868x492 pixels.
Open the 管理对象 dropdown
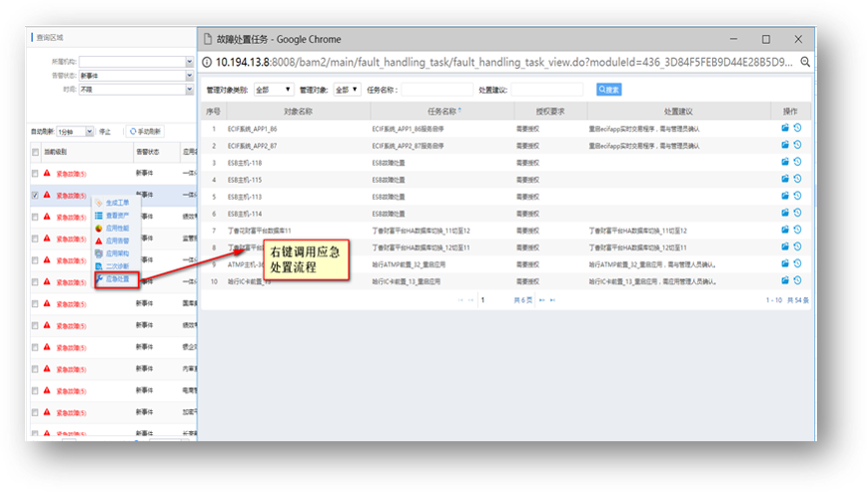pyautogui.click(x=347, y=90)
